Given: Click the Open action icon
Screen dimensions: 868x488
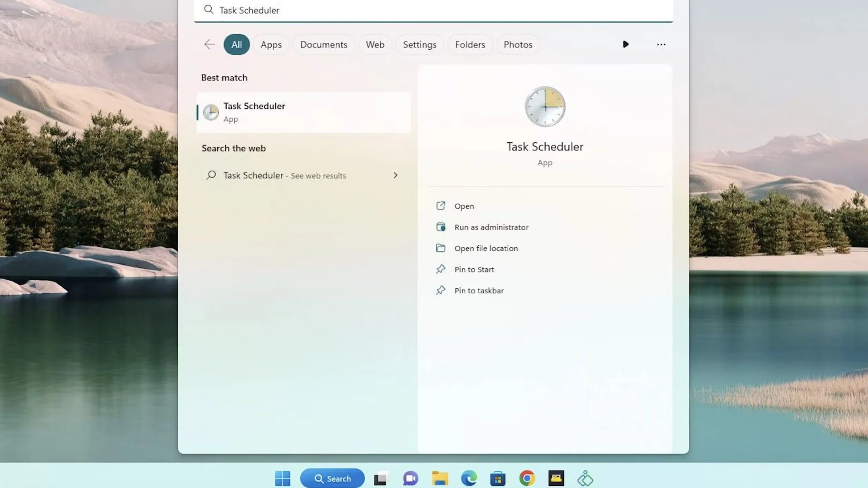Looking at the screenshot, I should 440,206.
